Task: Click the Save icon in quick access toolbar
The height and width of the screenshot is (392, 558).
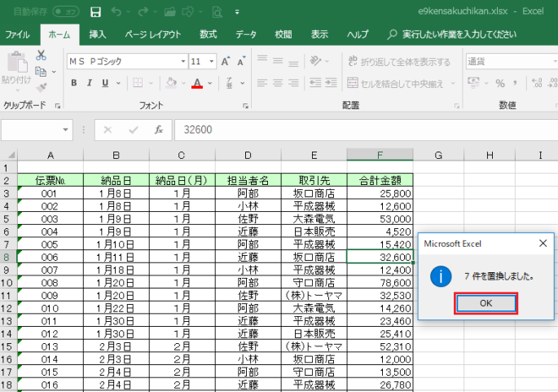Action: tap(95, 12)
